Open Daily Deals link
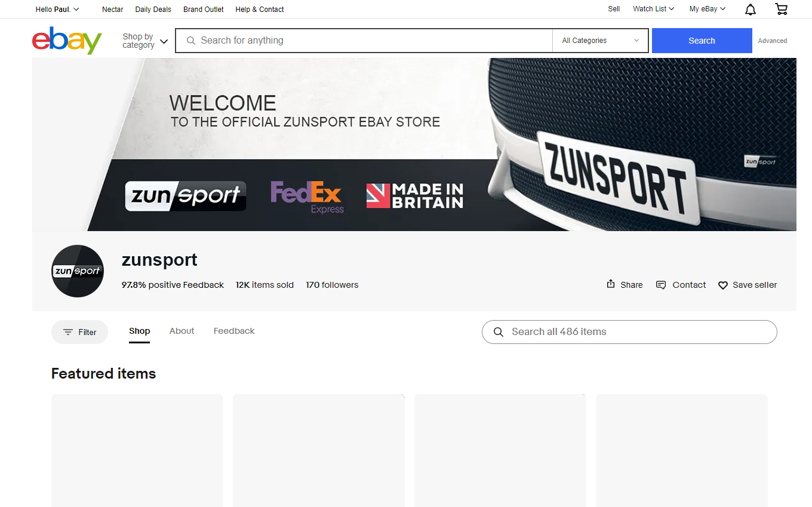 pyautogui.click(x=153, y=10)
